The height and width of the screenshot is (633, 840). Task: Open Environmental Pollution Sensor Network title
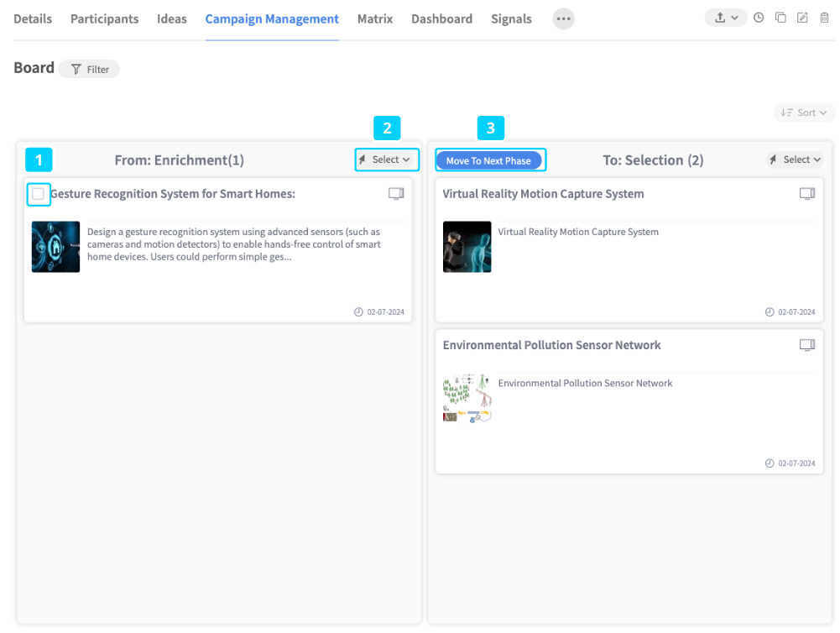coord(552,345)
